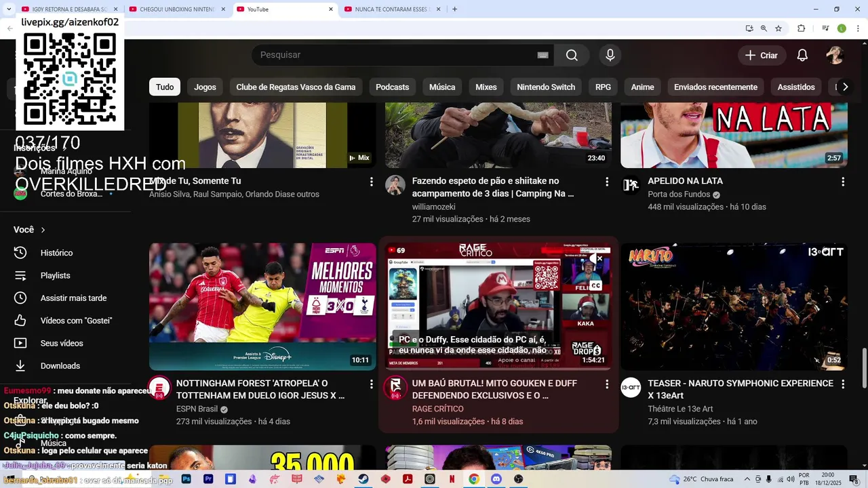Viewport: 868px width, 488px height.
Task: Open options for Tu, Somente Tu mix
Action: [371, 182]
